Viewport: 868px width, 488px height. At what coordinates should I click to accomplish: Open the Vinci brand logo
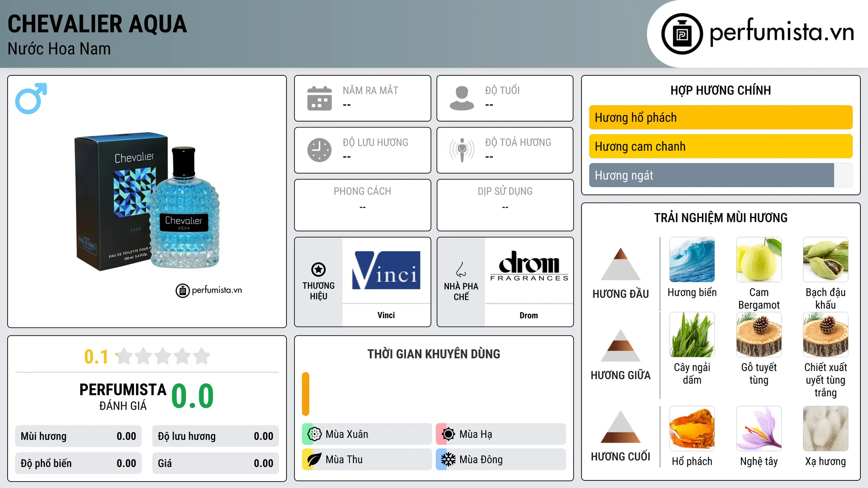(386, 270)
